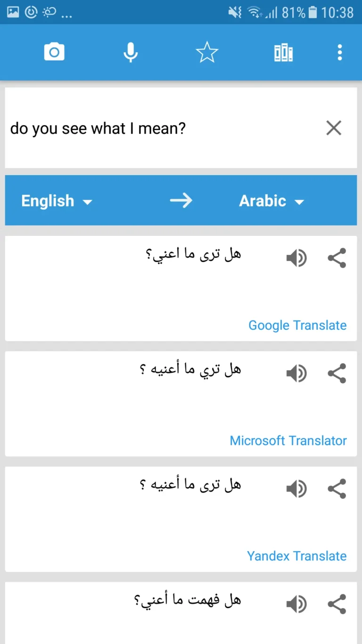Viewport: 362px width, 644px height.
Task: Open the English source language dropdown
Action: click(x=48, y=201)
